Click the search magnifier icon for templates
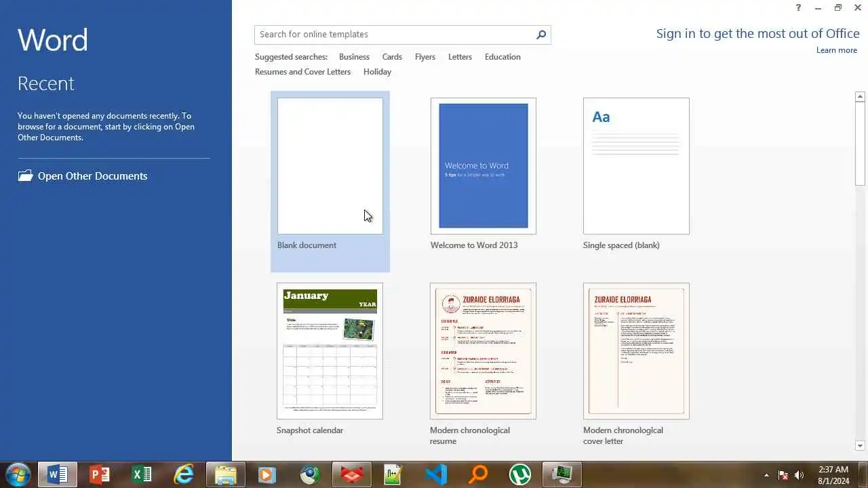This screenshot has height=488, width=868. point(541,35)
